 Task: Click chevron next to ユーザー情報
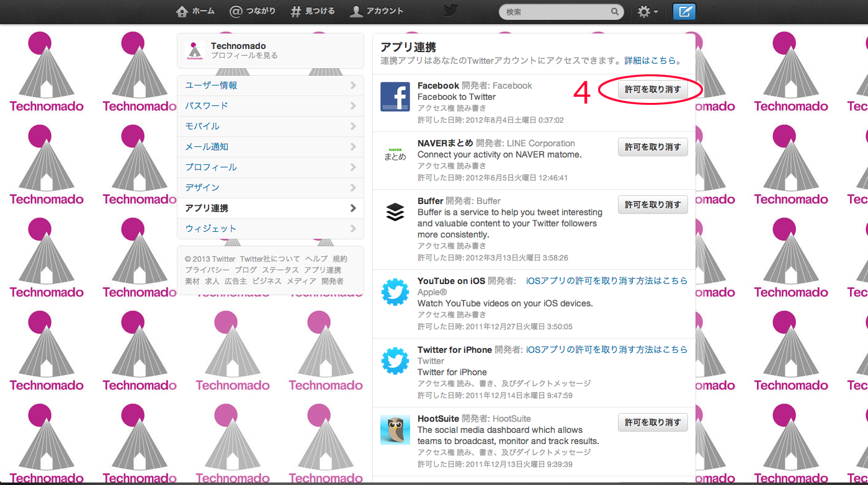pyautogui.click(x=353, y=86)
